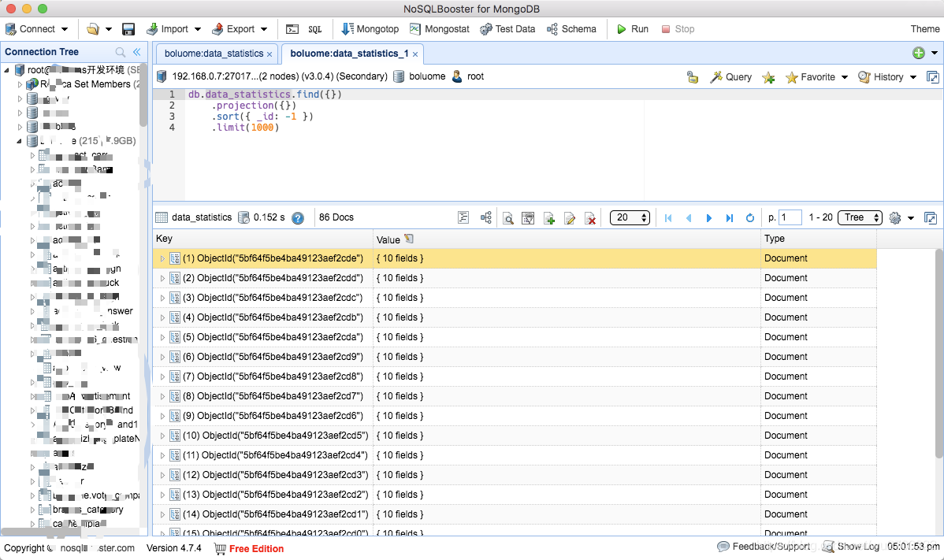944x560 pixels.
Task: Open the page size 20 selector
Action: tap(630, 217)
